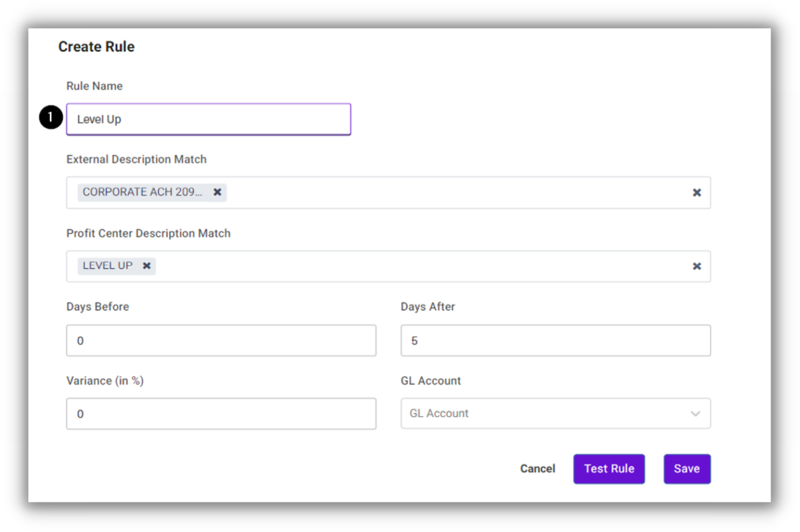Run the Test Rule button
Viewport: 800px width, 532px height.
[609, 469]
